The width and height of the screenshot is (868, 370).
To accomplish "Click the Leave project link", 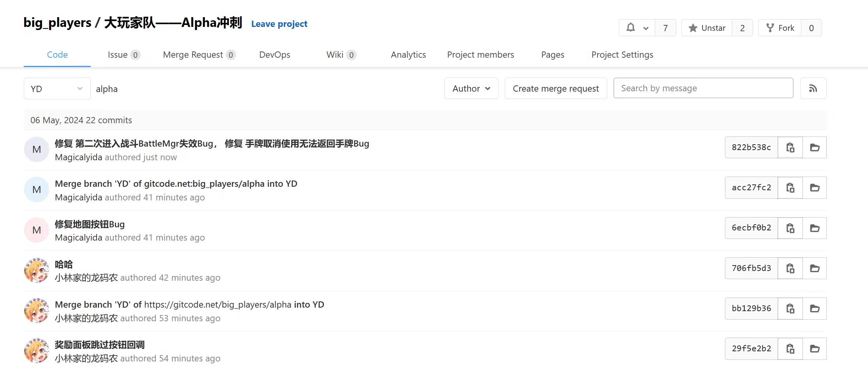I will coord(279,24).
